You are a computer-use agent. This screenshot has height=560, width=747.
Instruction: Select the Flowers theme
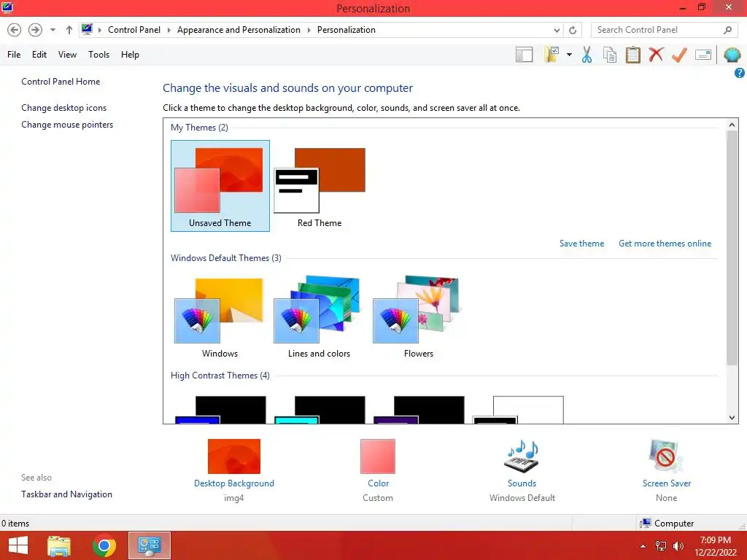click(x=418, y=316)
